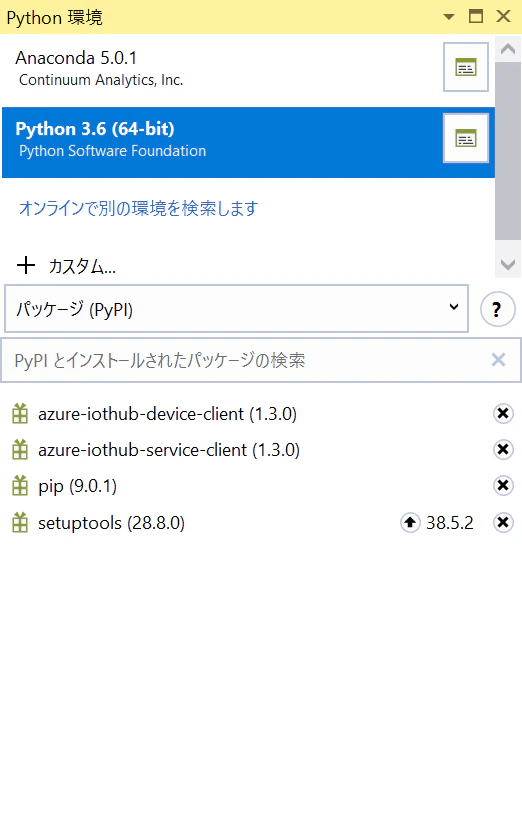522x826 pixels.
Task: Click gift icon of azure-iothub-service-client
Action: tap(20, 449)
